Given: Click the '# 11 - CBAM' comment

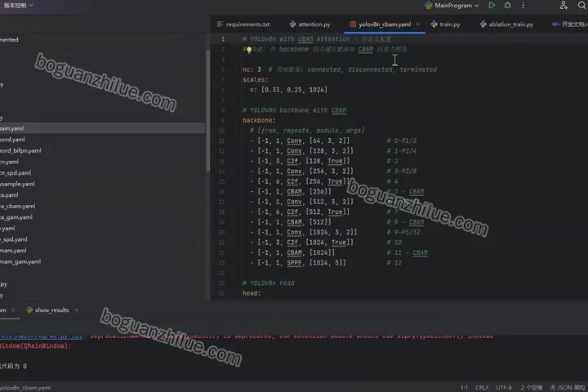Looking at the screenshot, I should point(407,253).
